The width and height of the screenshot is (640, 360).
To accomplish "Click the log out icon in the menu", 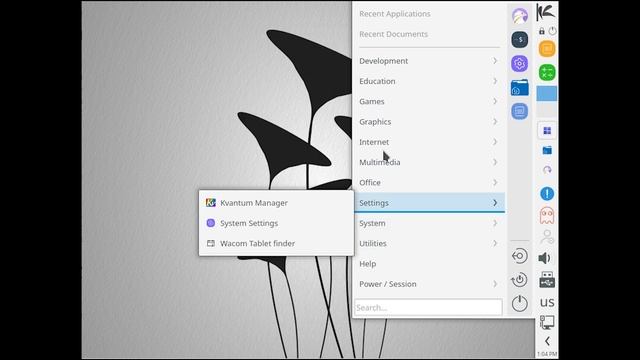I will pyautogui.click(x=520, y=256).
